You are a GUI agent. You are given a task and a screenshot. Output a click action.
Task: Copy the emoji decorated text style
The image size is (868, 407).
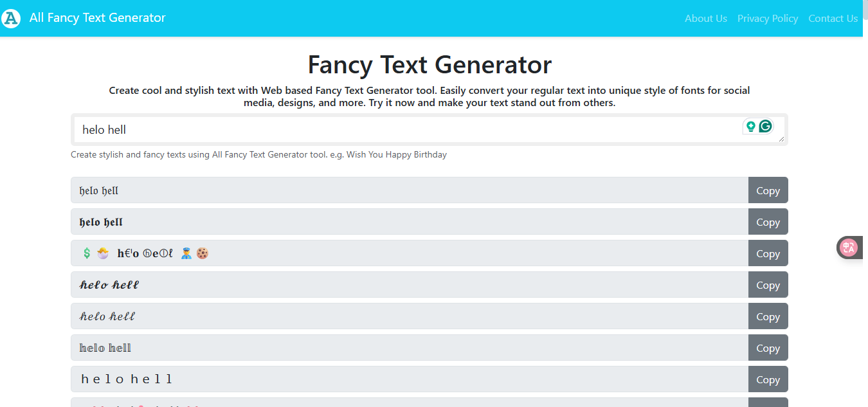click(768, 253)
